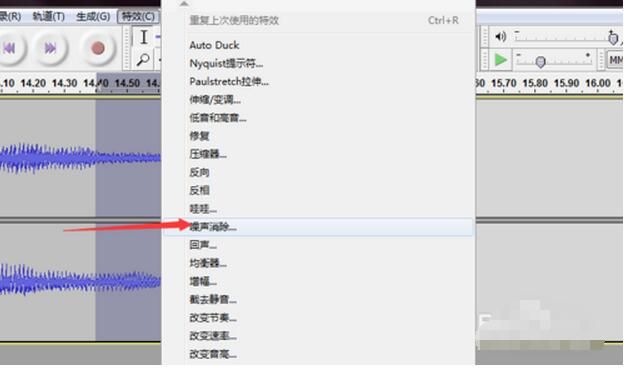Click the 15.80 mark on timeline ruler

[535, 83]
